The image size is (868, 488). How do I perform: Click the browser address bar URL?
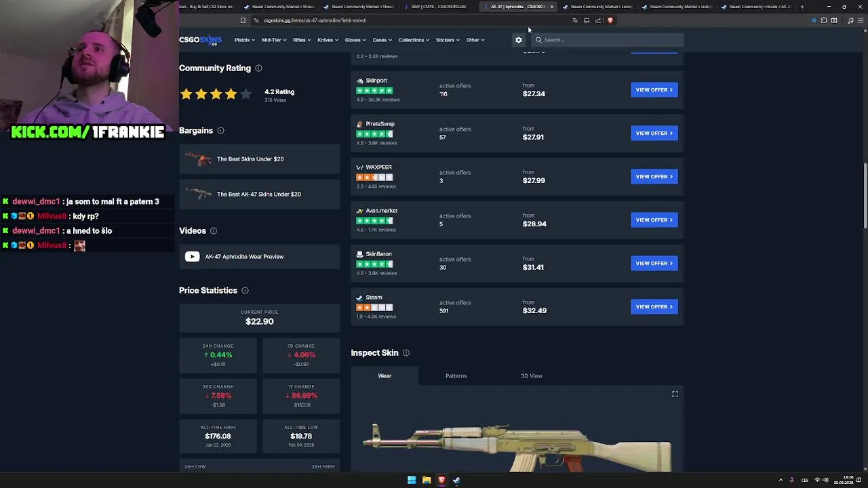(x=315, y=20)
